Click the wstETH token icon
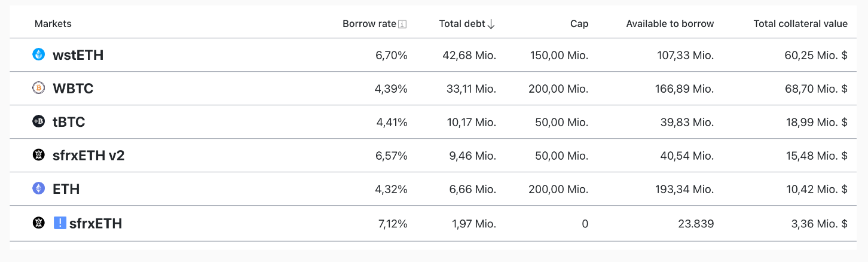The width and height of the screenshot is (868, 262). (x=39, y=54)
